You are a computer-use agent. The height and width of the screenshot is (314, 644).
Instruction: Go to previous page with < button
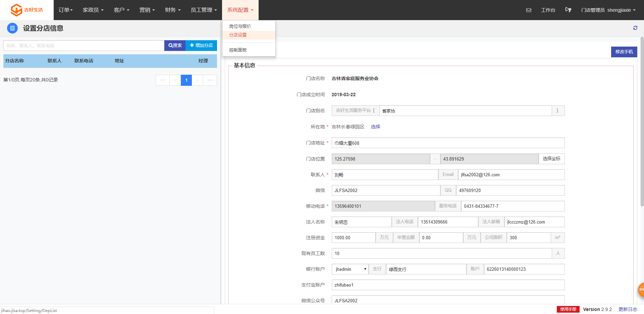175,80
